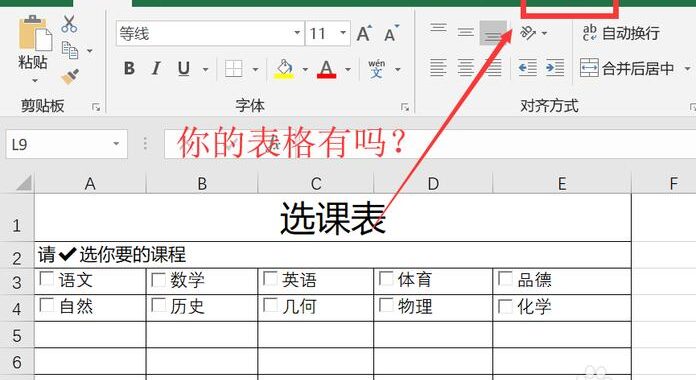Check the 历史 checkbox
Image resolution: width=696 pixels, height=380 pixels.
tap(158, 305)
